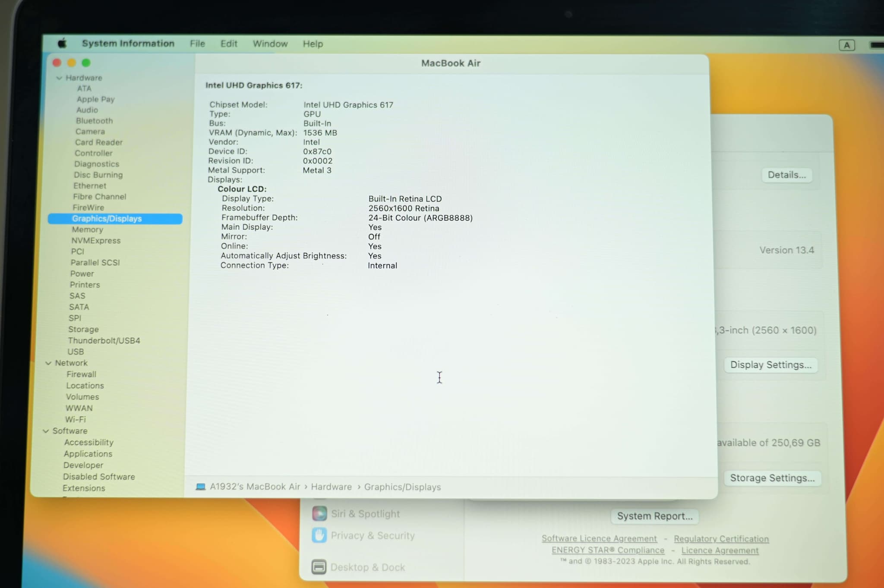Select Disabled Software in sidebar
884x588 pixels.
point(98,477)
